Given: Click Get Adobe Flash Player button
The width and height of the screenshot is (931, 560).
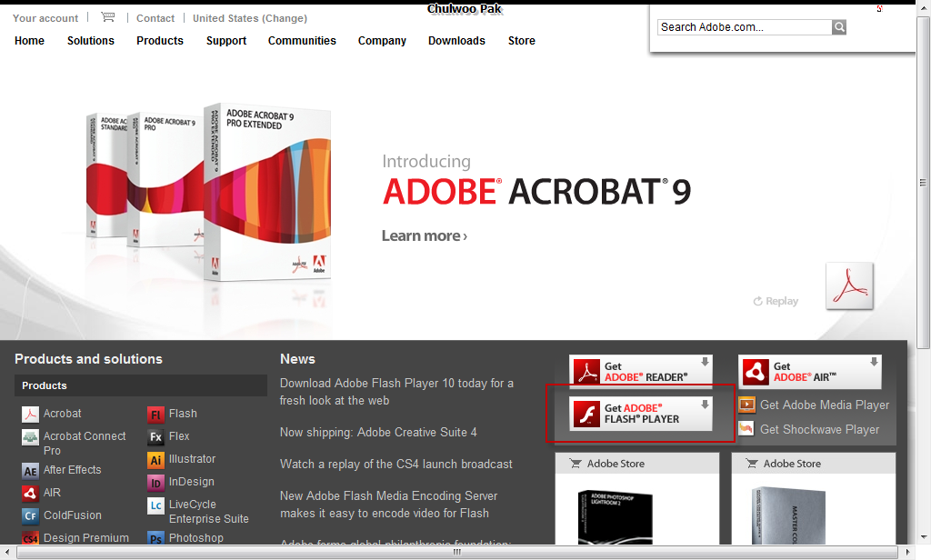Looking at the screenshot, I should [x=641, y=414].
